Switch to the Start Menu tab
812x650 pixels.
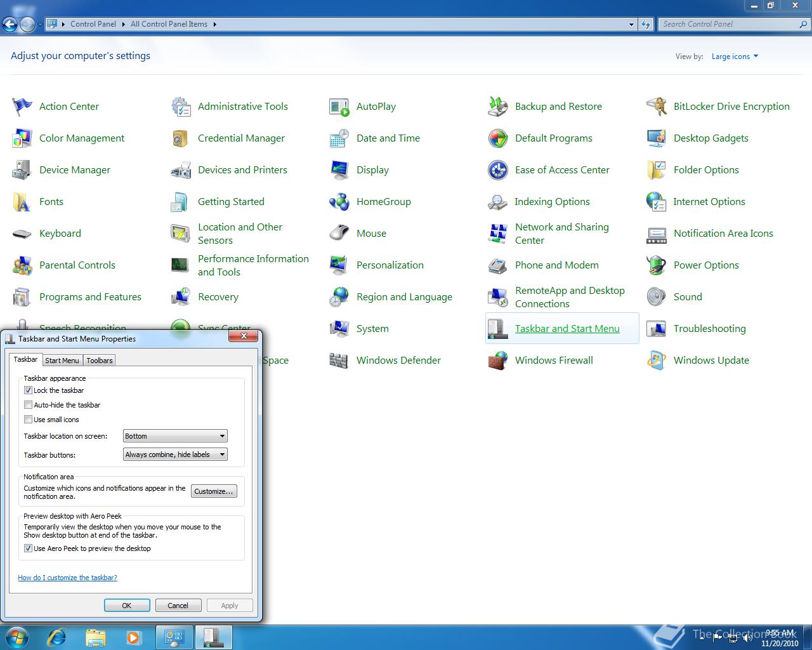click(62, 361)
